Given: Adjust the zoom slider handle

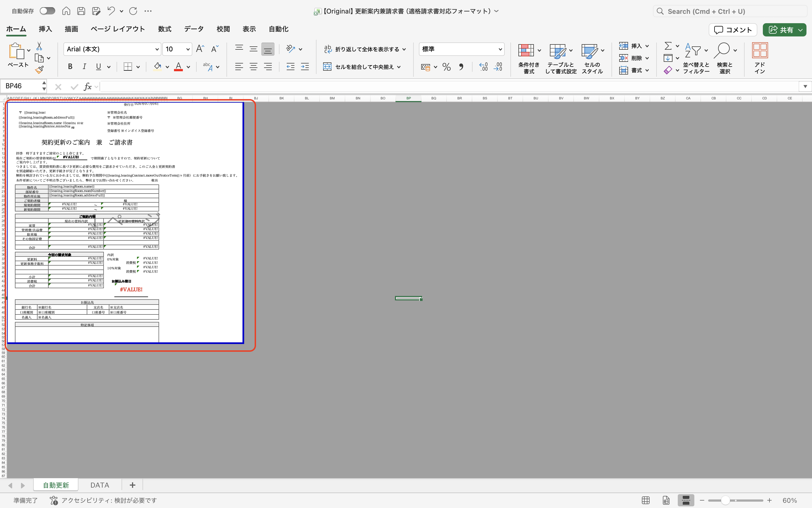Looking at the screenshot, I should 725,500.
